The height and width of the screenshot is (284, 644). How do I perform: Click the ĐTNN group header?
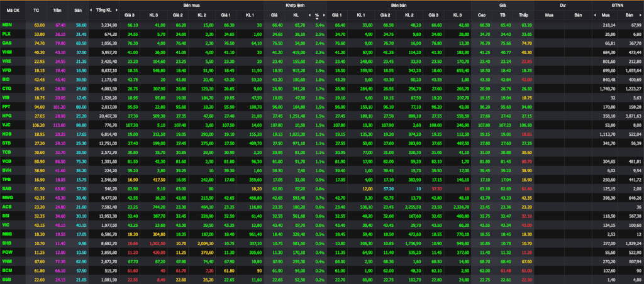point(618,5)
